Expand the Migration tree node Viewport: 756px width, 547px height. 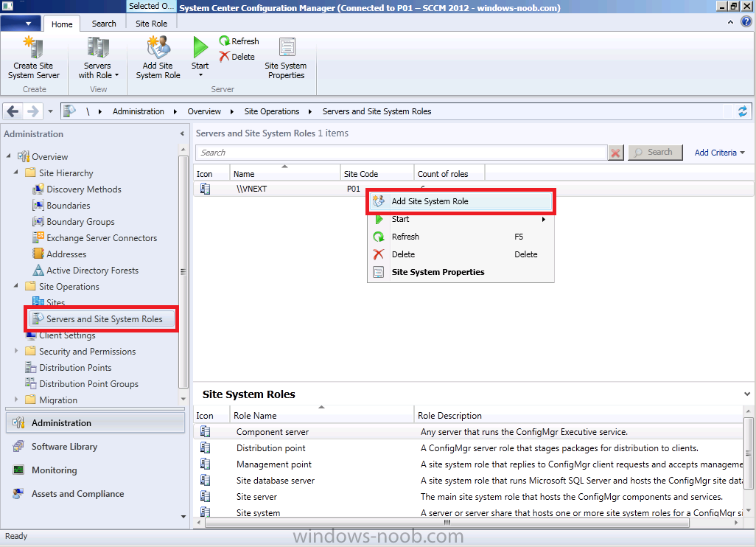(16, 400)
